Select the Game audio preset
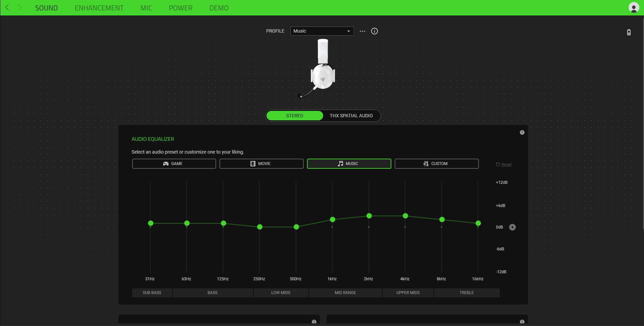The width and height of the screenshot is (644, 326). pos(174,164)
